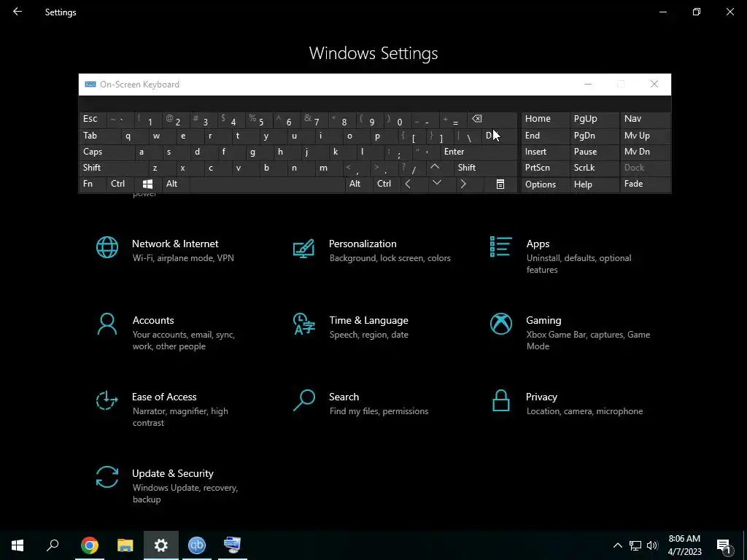Click the Fade key on On-Screen Keyboard

645,184
